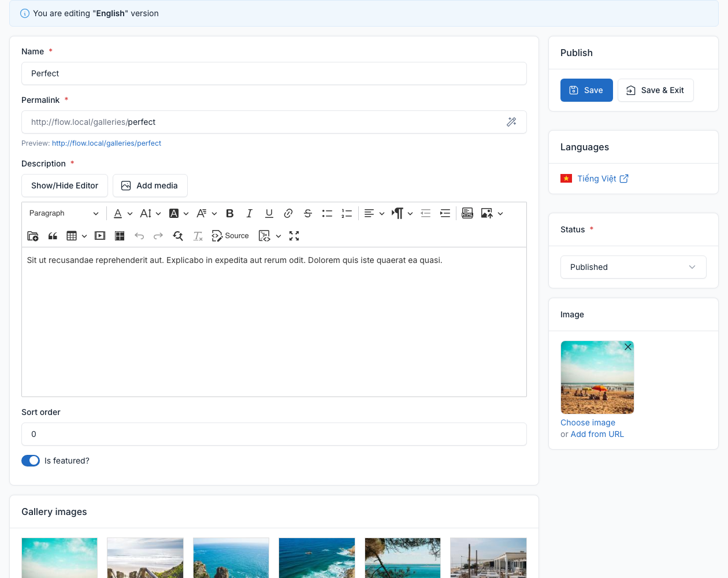Toggle the Is featured switch

(x=31, y=461)
